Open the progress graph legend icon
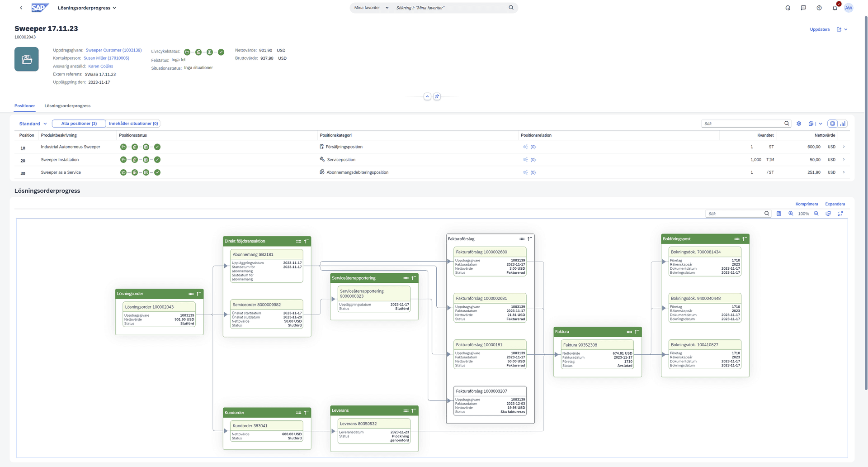The width and height of the screenshot is (868, 467). point(778,214)
